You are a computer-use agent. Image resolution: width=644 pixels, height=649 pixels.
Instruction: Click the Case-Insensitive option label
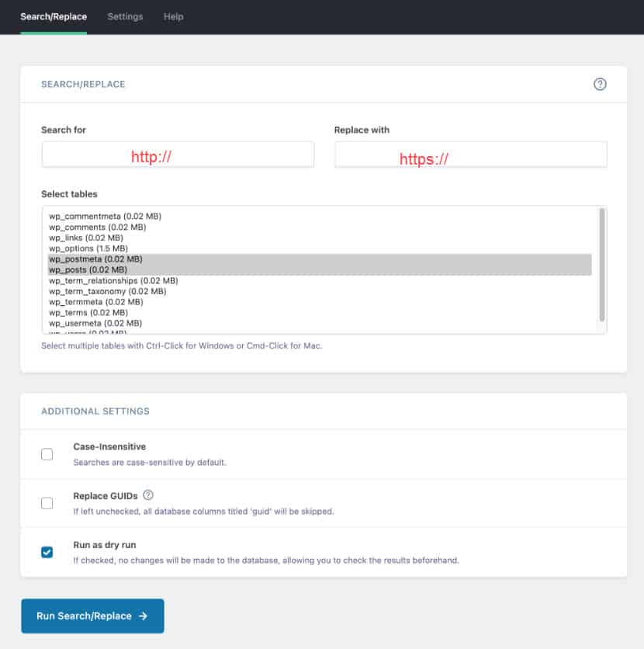point(109,446)
